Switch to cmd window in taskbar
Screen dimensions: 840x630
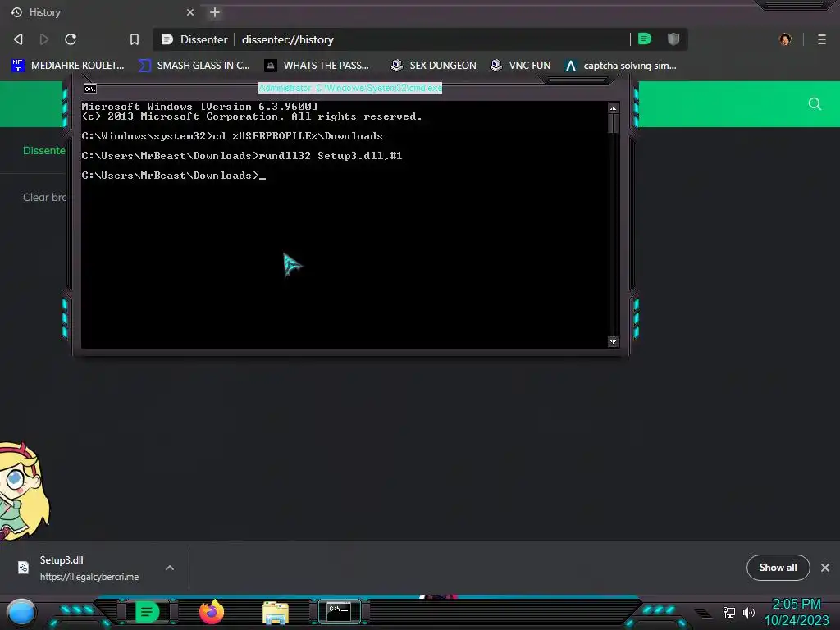[x=339, y=612]
